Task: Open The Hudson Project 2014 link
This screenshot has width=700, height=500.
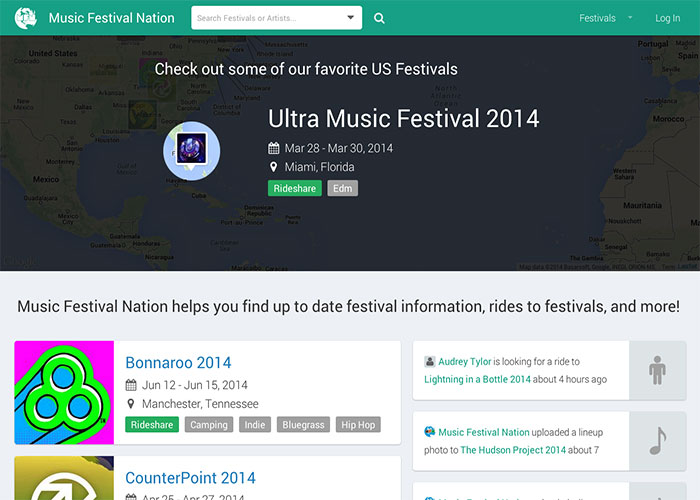Action: click(513, 450)
